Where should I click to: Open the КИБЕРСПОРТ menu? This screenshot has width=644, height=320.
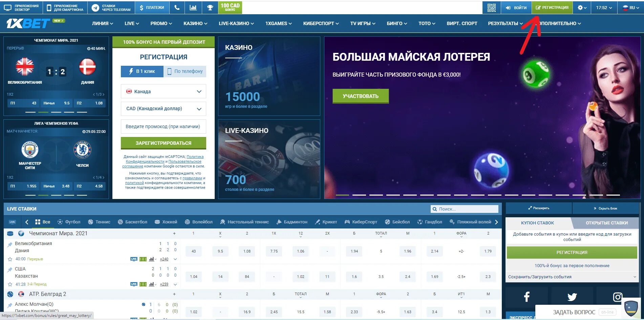click(x=321, y=23)
